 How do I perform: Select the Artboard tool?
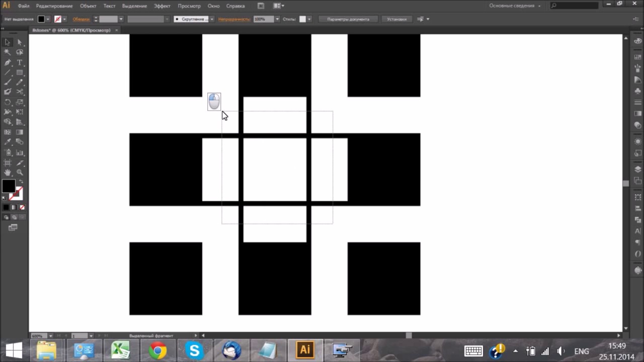coord(8,162)
